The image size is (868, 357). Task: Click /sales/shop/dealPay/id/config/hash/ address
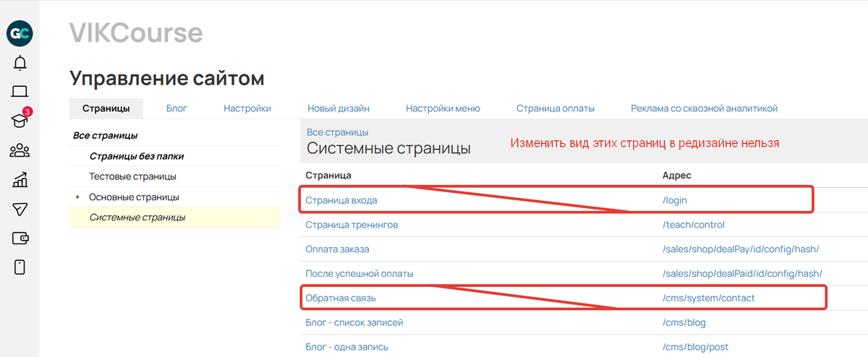point(741,249)
